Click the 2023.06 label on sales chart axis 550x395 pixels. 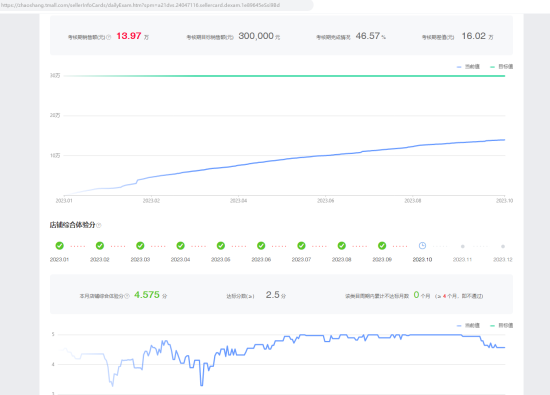click(x=326, y=201)
